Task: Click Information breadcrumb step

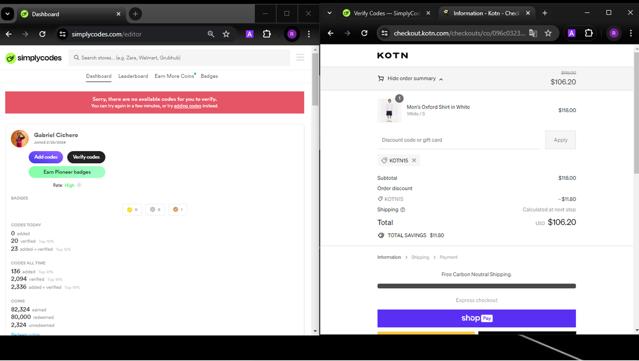Action: (389, 257)
